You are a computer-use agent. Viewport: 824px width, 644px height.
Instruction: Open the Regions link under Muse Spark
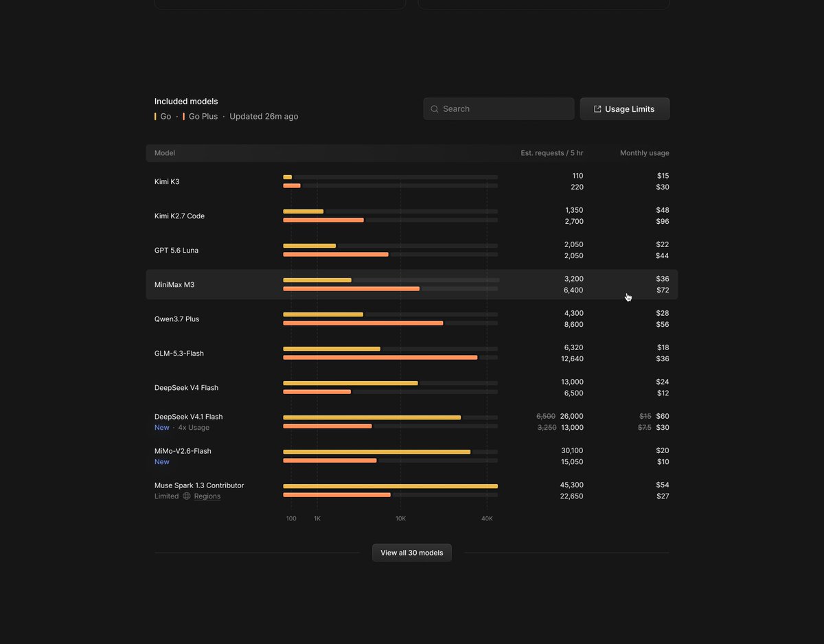tap(207, 496)
